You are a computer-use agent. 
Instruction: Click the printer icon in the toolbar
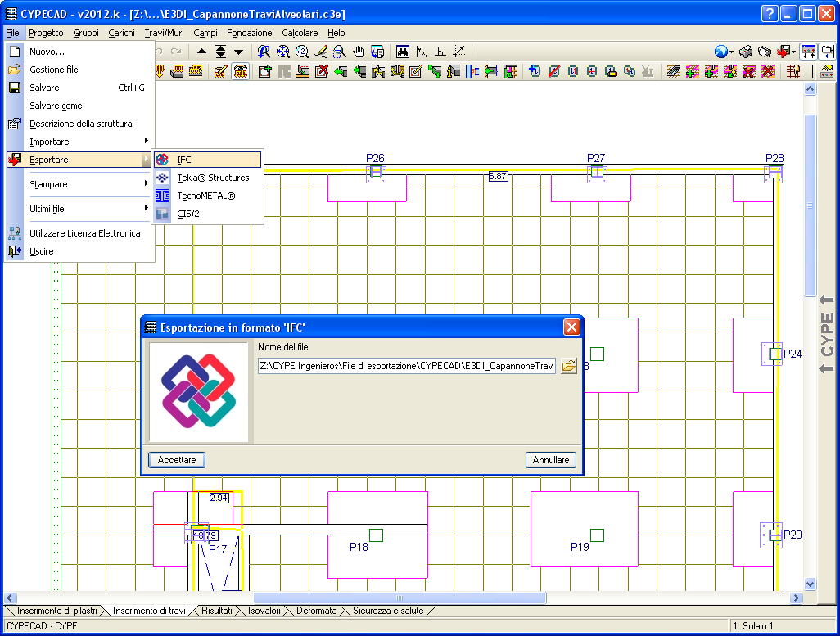[746, 52]
